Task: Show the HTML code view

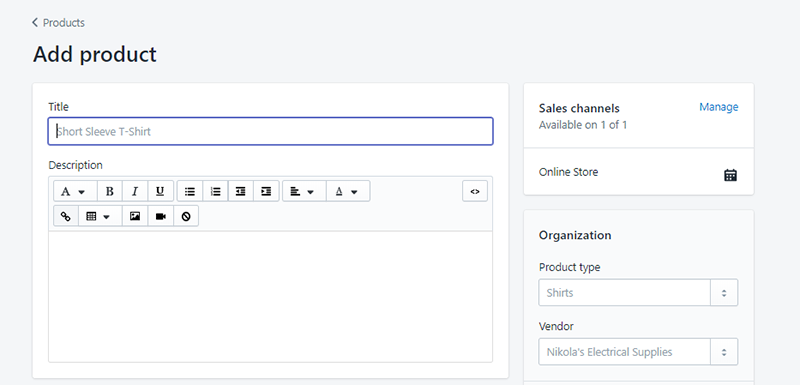Action: point(475,191)
